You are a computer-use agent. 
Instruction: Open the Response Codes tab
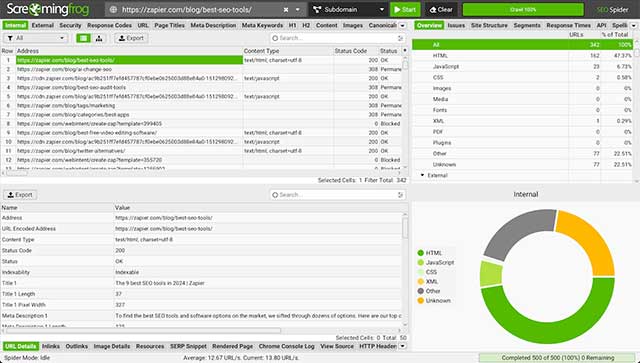[x=109, y=25]
